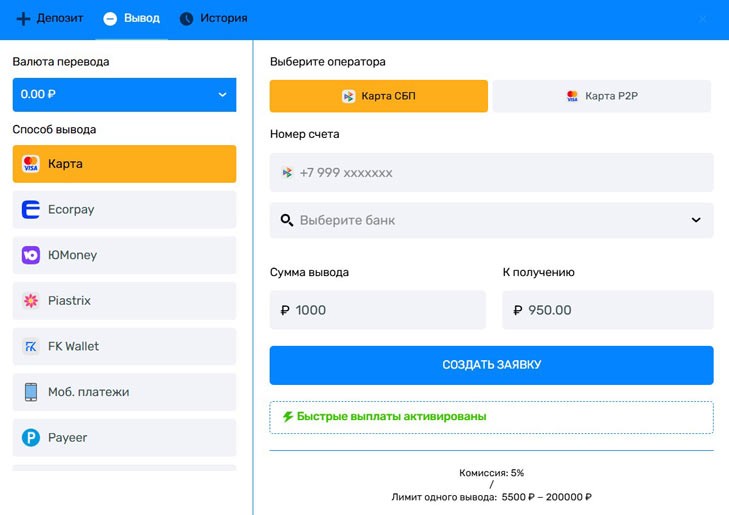Click the FK Wallet logo icon
Image resolution: width=729 pixels, height=515 pixels.
[30, 347]
